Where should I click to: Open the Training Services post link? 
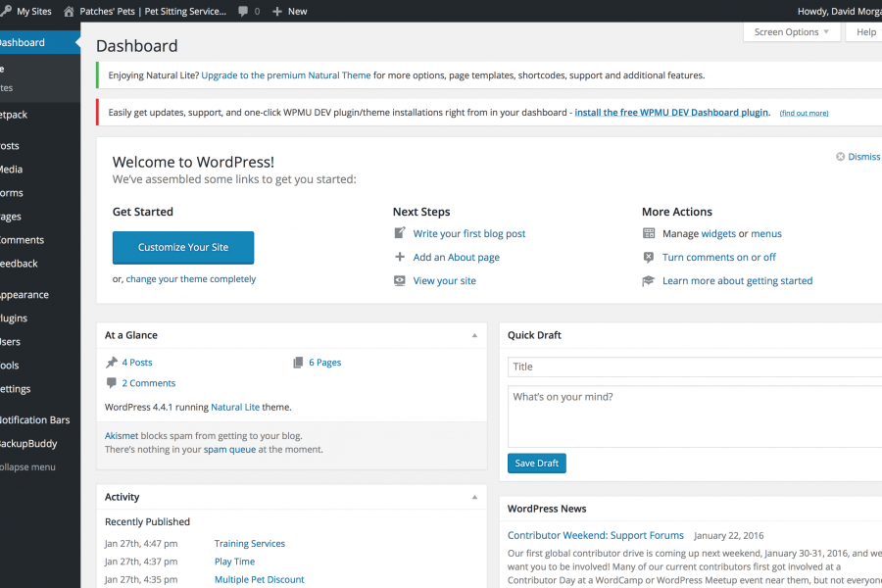click(x=250, y=544)
